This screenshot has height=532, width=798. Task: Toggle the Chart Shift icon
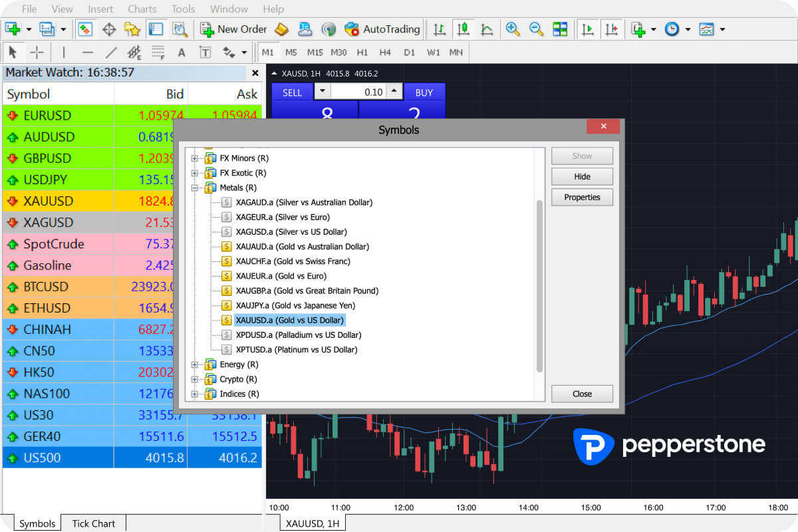(x=612, y=29)
